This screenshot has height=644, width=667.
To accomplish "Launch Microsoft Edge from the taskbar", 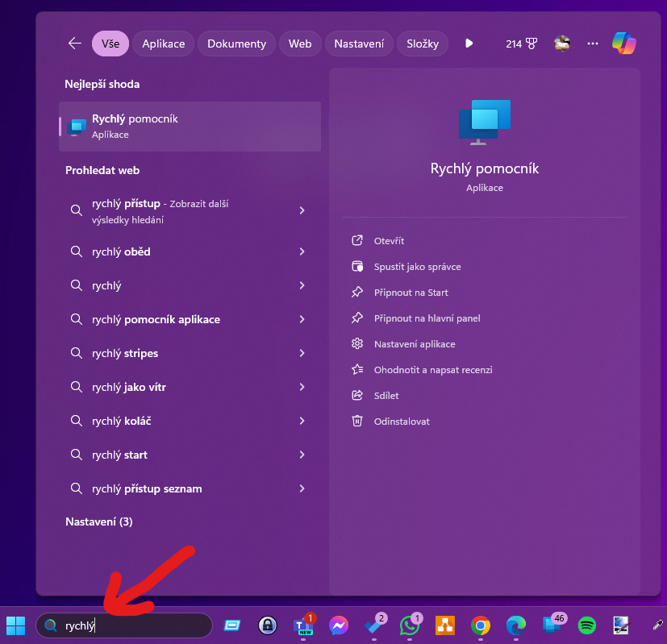I will (515, 625).
